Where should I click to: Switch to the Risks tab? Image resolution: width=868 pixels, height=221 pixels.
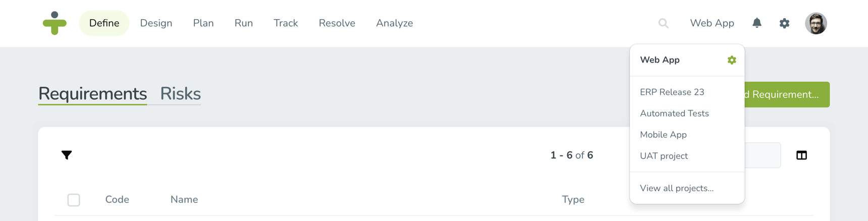[180, 94]
